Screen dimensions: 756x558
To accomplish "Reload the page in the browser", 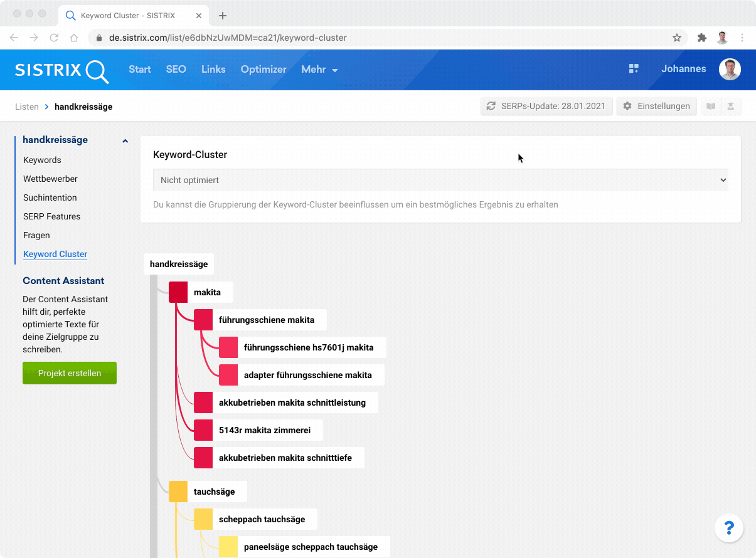I will tap(54, 38).
